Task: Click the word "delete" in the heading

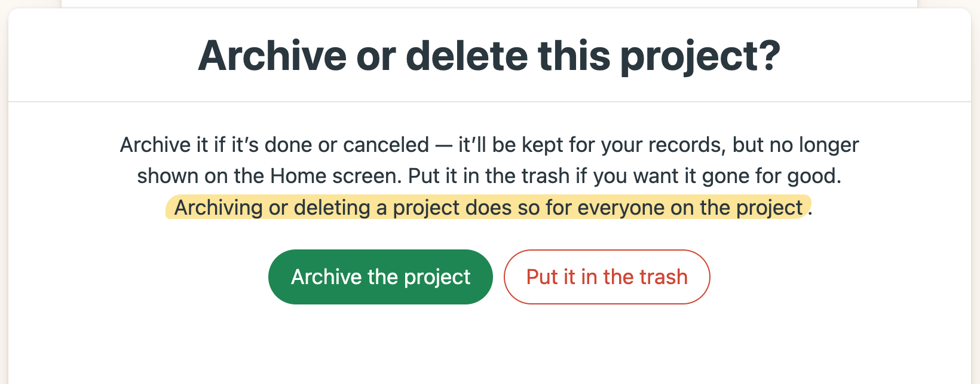Action: (x=467, y=56)
